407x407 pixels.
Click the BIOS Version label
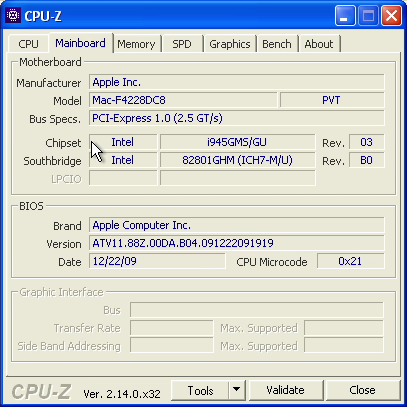point(64,244)
